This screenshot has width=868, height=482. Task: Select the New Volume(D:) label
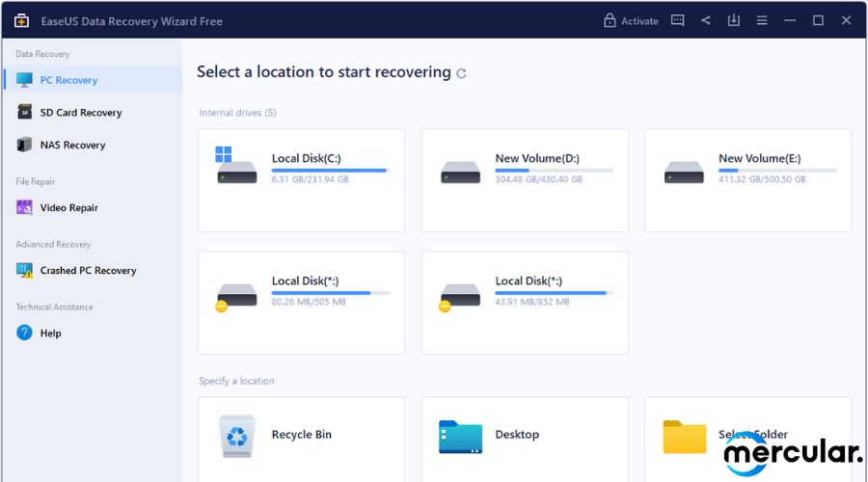click(537, 158)
